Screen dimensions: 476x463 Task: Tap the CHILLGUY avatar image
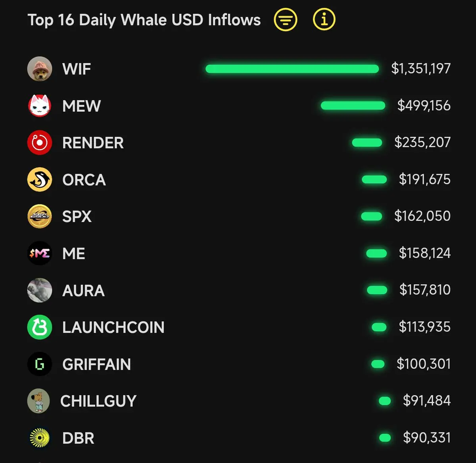(38, 401)
